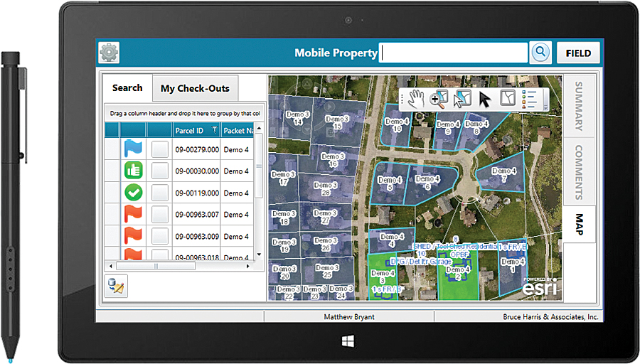Screen dimensions: 640x364
Task: Select the parcel select-by-pointer map tool
Action: pos(462,99)
